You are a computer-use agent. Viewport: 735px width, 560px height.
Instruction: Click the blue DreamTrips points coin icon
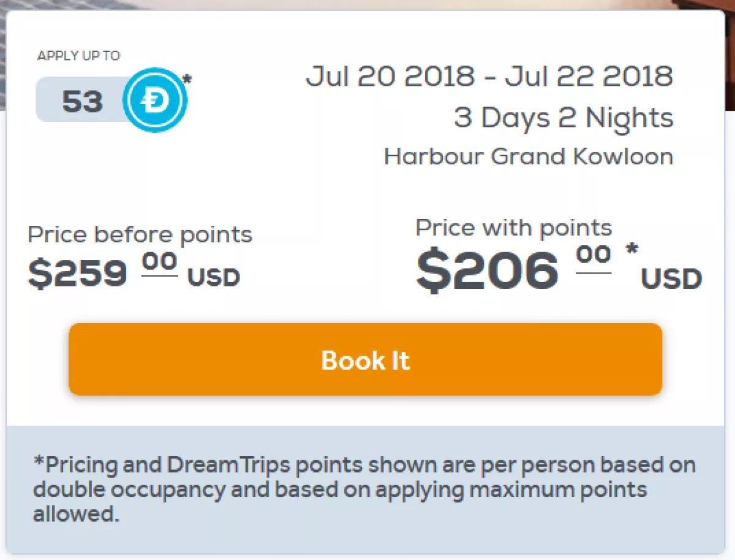[155, 100]
